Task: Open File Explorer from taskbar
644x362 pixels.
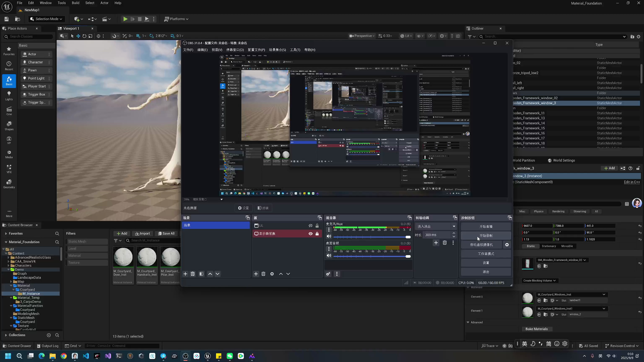Action: tap(52, 356)
